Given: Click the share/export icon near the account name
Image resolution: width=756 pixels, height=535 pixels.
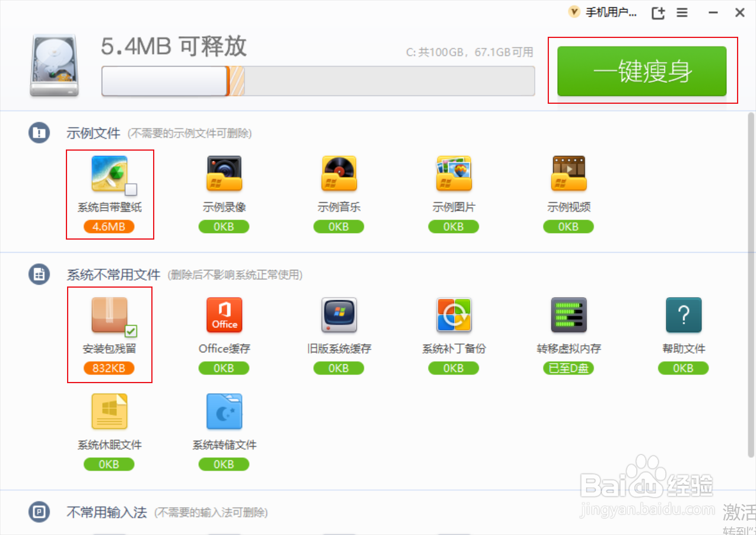Looking at the screenshot, I should pyautogui.click(x=658, y=12).
